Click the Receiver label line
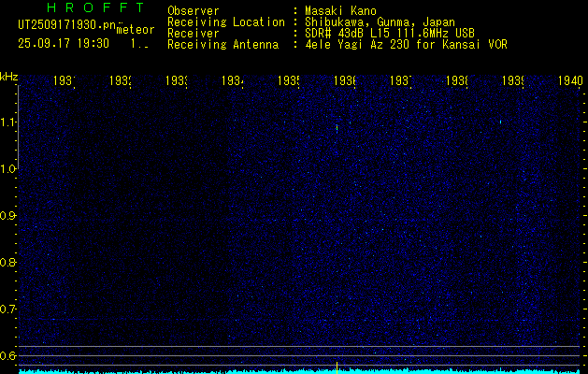Image resolution: width=588 pixels, height=374 pixels. (194, 34)
